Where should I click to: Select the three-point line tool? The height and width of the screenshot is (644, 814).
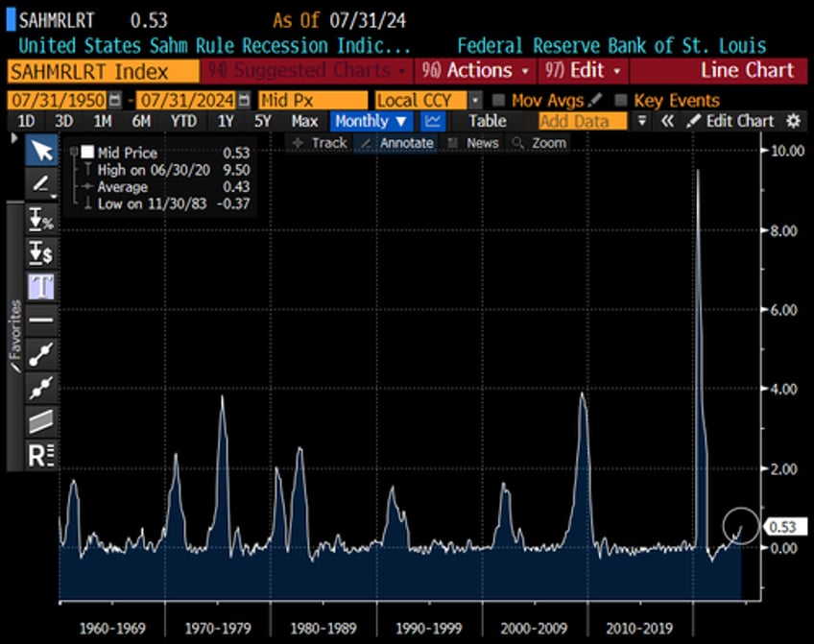(x=41, y=388)
